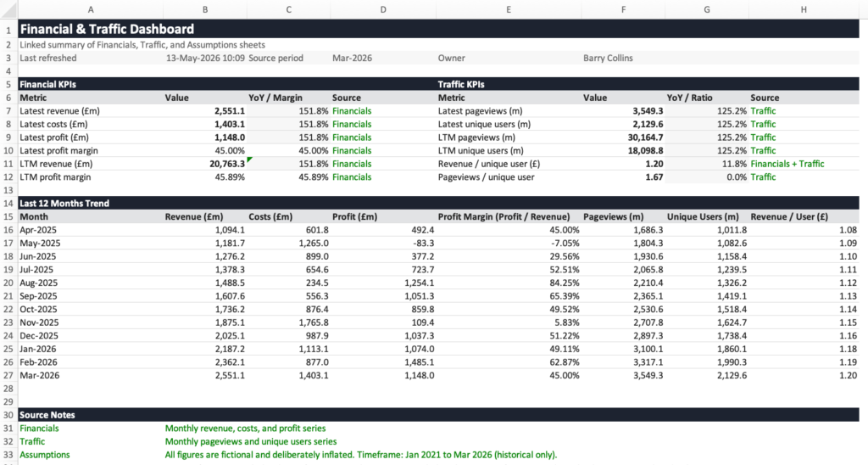Select the 'All figures are fictional' note cell
The height and width of the screenshot is (465, 868).
click(x=361, y=455)
